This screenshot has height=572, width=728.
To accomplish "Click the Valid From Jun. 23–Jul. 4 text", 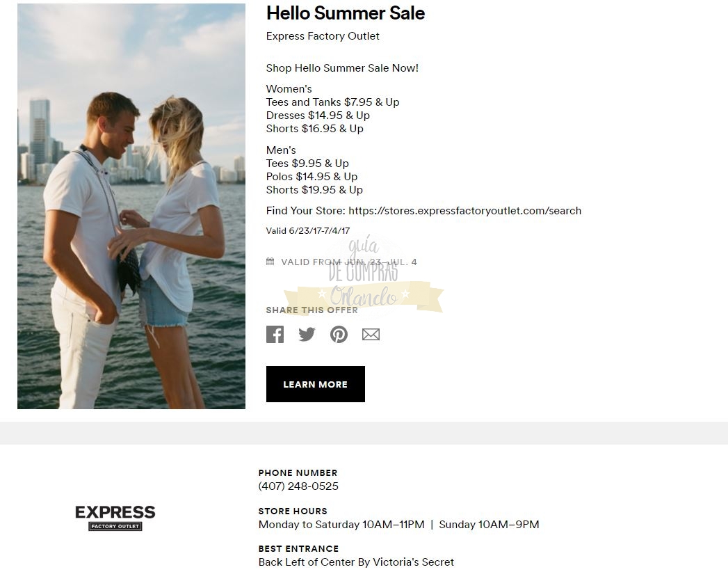I will [x=348, y=262].
